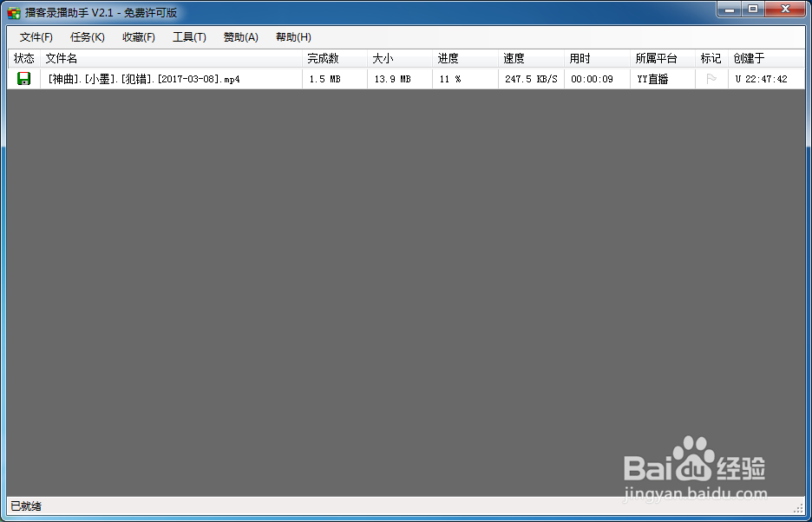Click the 247.5 KB/S speed value
The width and height of the screenshot is (812, 522).
pyautogui.click(x=531, y=79)
